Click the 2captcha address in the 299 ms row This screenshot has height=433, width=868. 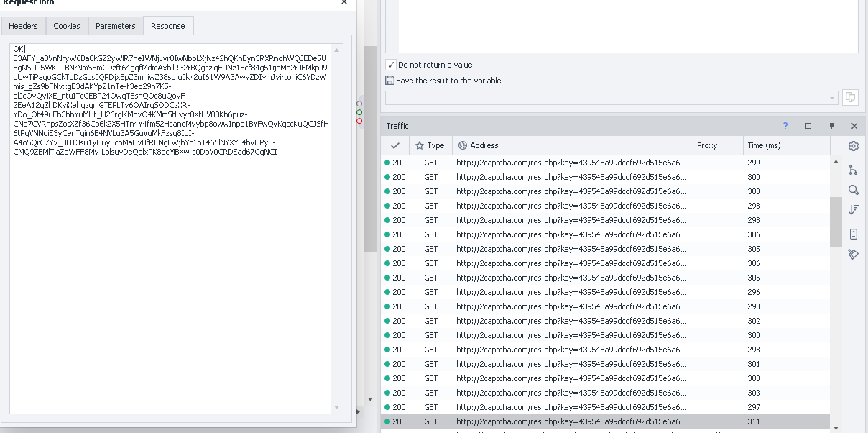(571, 163)
